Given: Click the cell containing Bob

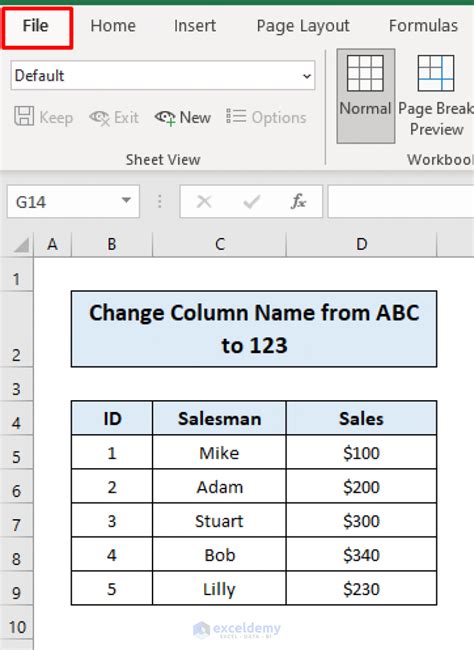Looking at the screenshot, I should pyautogui.click(x=219, y=554).
